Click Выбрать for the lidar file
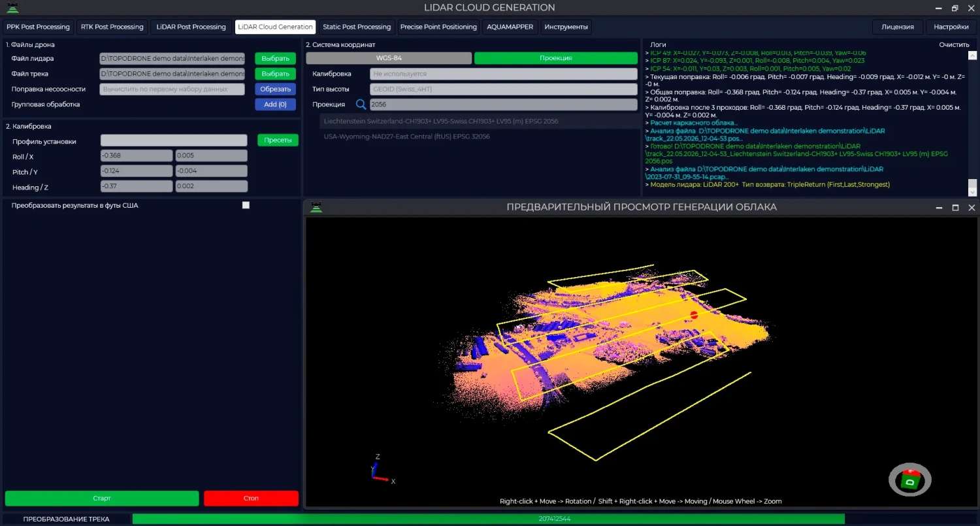This screenshot has width=980, height=526. pyautogui.click(x=275, y=59)
